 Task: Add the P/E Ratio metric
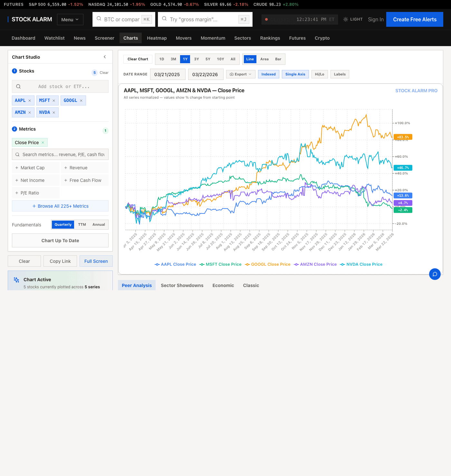coord(36,193)
